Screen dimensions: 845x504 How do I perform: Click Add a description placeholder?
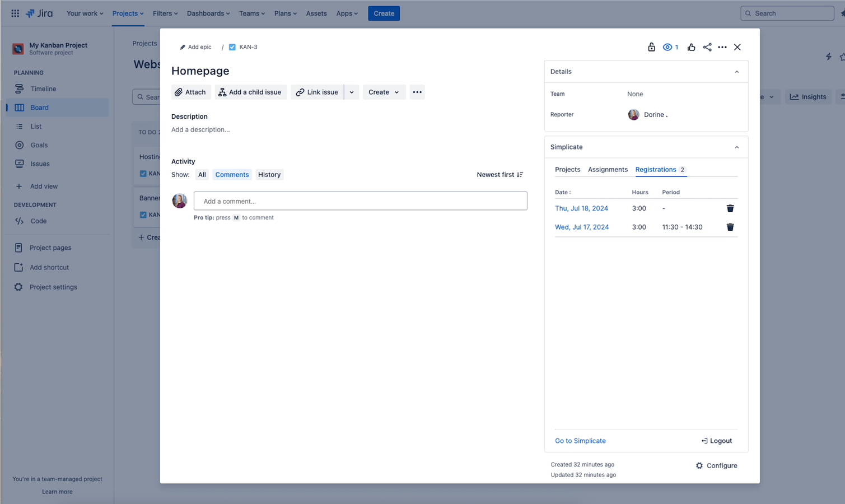pyautogui.click(x=200, y=129)
